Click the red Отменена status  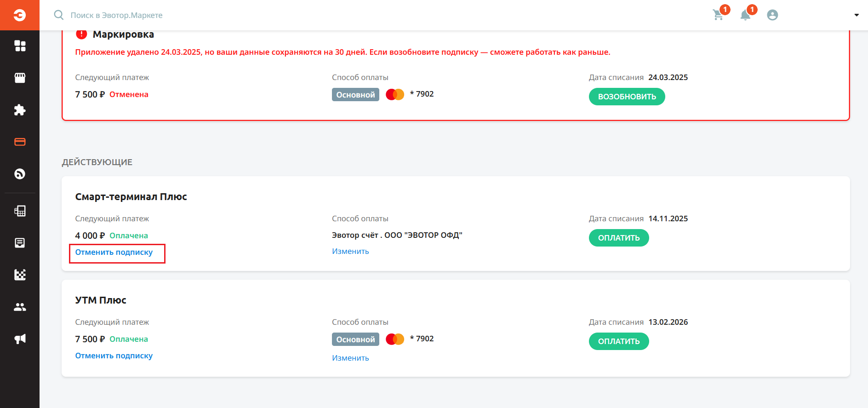click(x=129, y=94)
